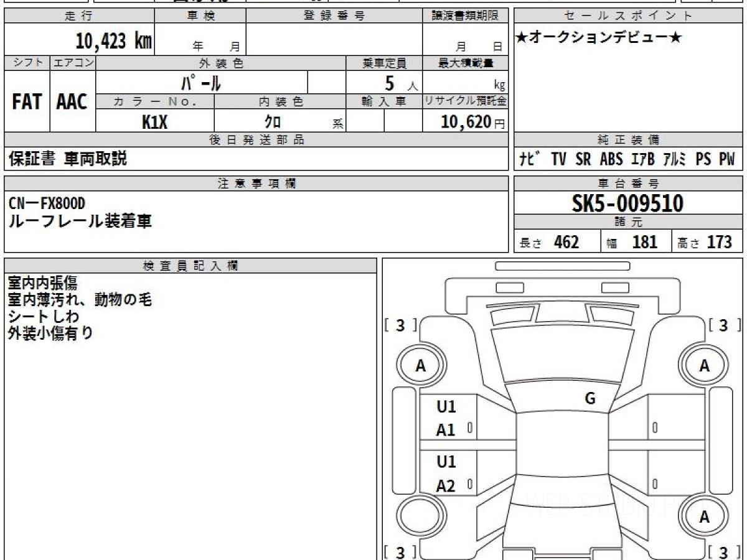The width and height of the screenshot is (747, 560).
Task: Select the ルーフレール装着車 note line
Action: pyautogui.click(x=80, y=221)
